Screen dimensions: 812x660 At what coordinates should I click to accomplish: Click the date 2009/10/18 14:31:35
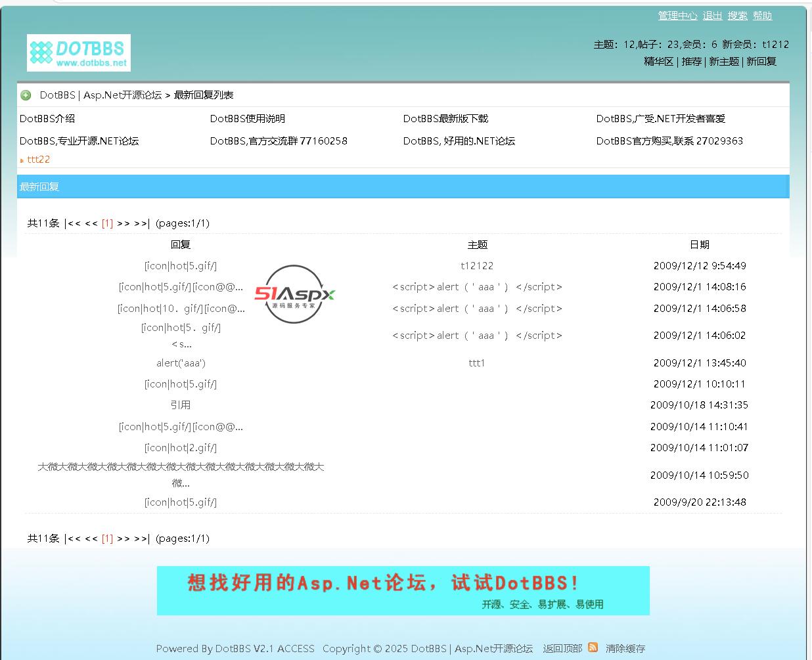700,405
